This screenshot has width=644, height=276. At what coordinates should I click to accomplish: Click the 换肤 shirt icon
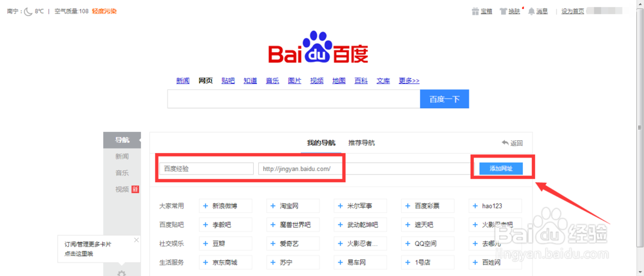tap(504, 11)
